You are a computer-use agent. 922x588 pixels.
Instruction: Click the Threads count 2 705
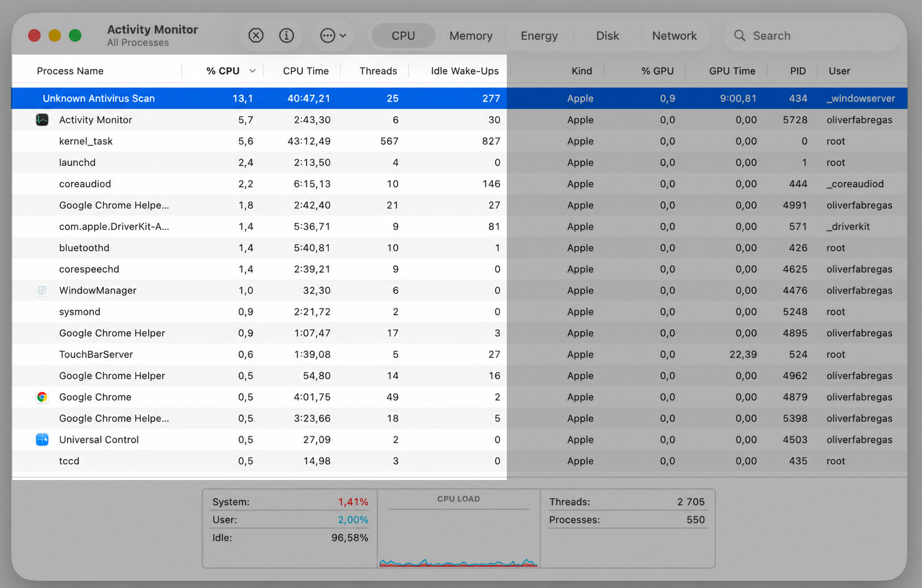tap(691, 502)
